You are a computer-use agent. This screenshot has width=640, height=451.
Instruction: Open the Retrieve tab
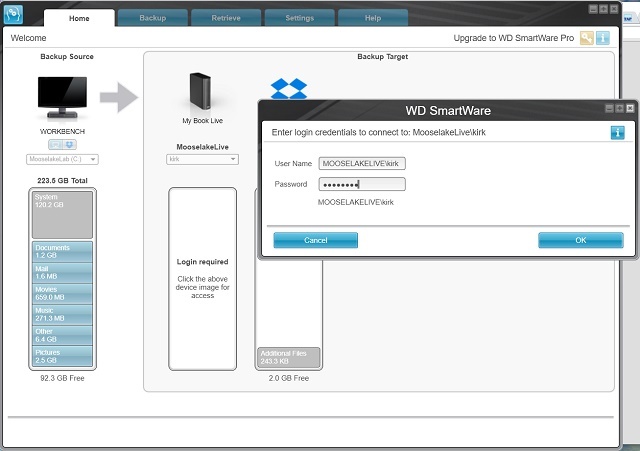[226, 18]
